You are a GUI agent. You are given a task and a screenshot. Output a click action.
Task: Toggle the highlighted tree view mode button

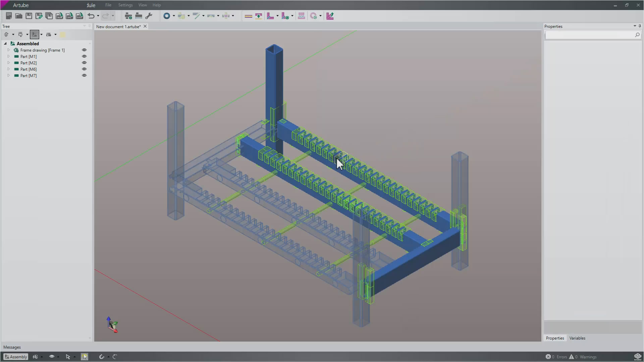coord(35,35)
